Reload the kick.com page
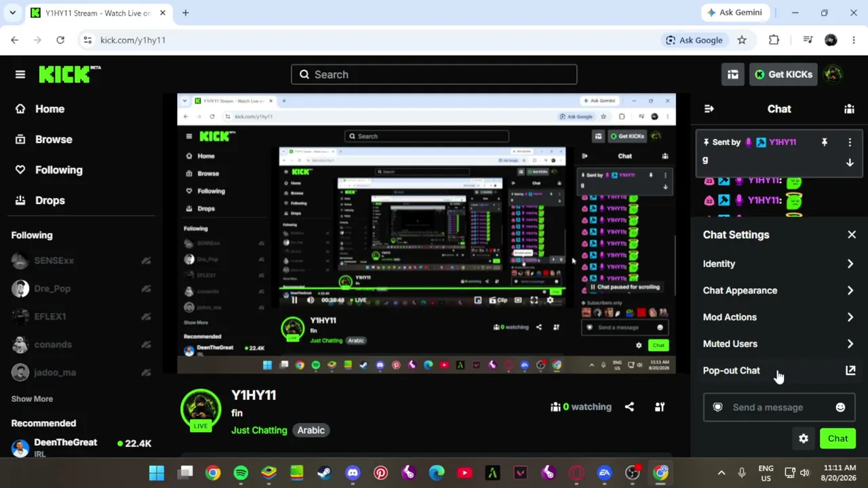Image resolution: width=868 pixels, height=488 pixels. (x=60, y=40)
